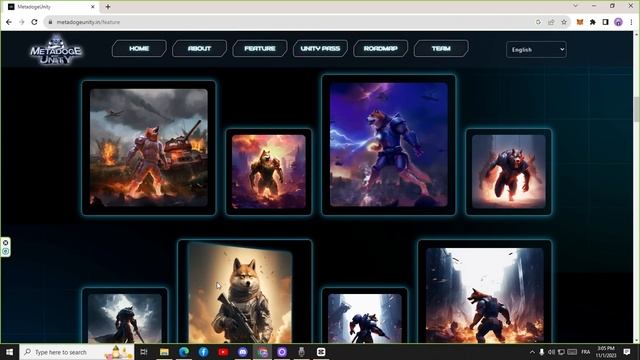The width and height of the screenshot is (640, 360).
Task: Open a new browser tab
Action: point(108,7)
